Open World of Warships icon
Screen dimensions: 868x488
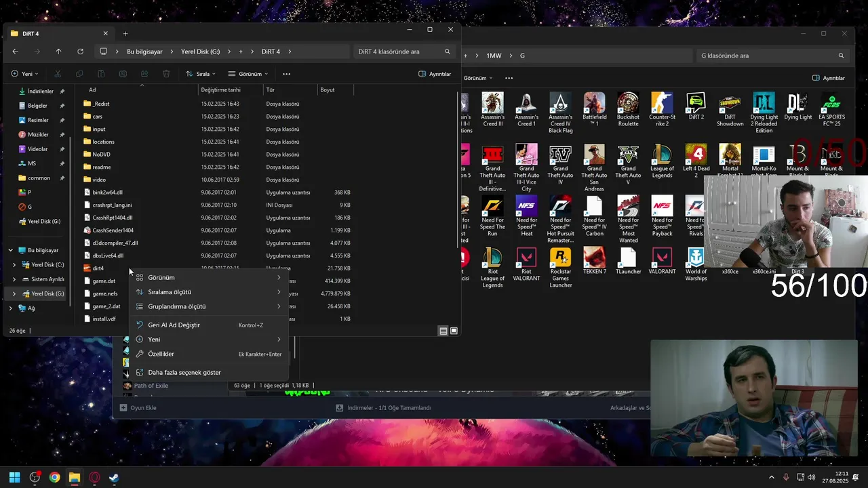(696, 264)
